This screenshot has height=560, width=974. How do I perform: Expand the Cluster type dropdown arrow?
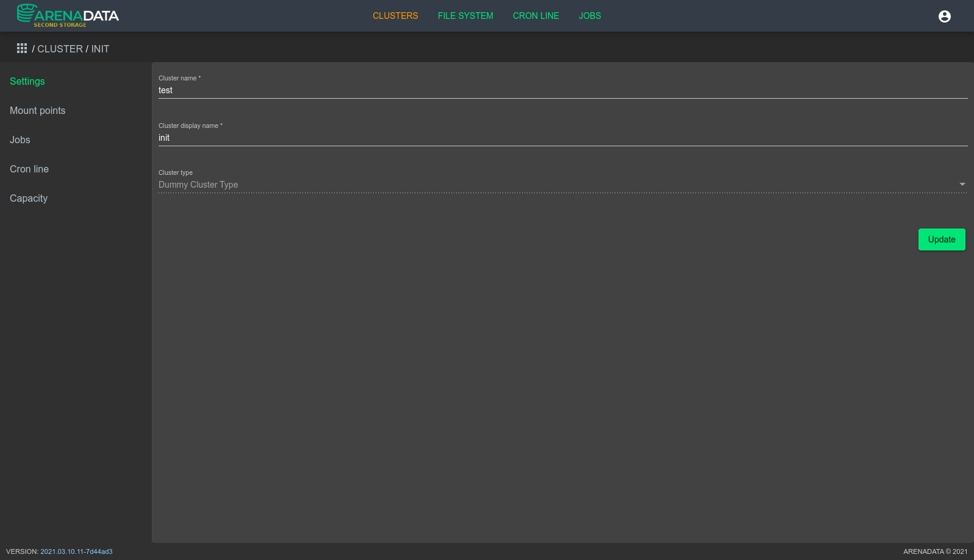[962, 184]
